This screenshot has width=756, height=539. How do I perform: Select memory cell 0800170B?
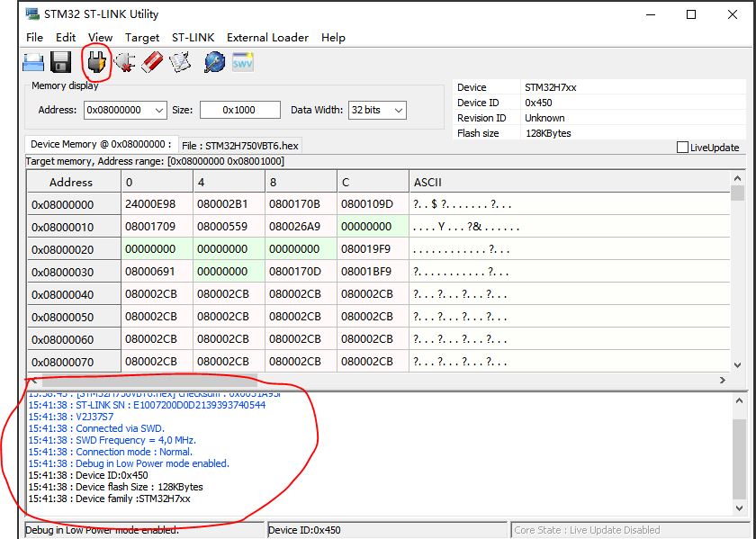click(x=301, y=204)
